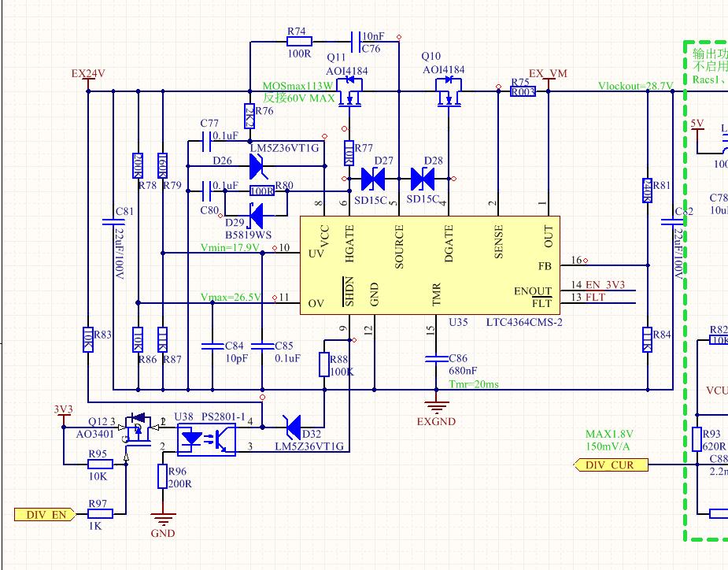Screen dimensions: 728x570
Task: Click the 'B5819WS' part label
Action: (x=249, y=235)
